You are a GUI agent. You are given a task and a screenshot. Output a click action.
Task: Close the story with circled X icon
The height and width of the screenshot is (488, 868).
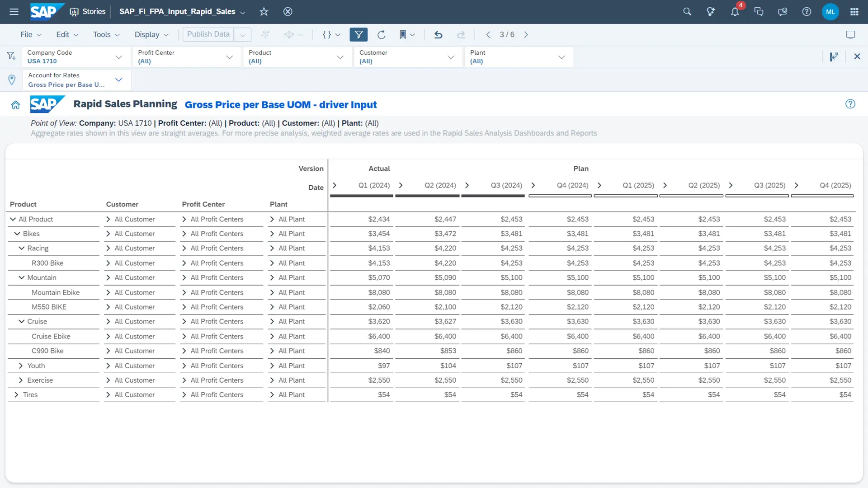[x=288, y=12]
